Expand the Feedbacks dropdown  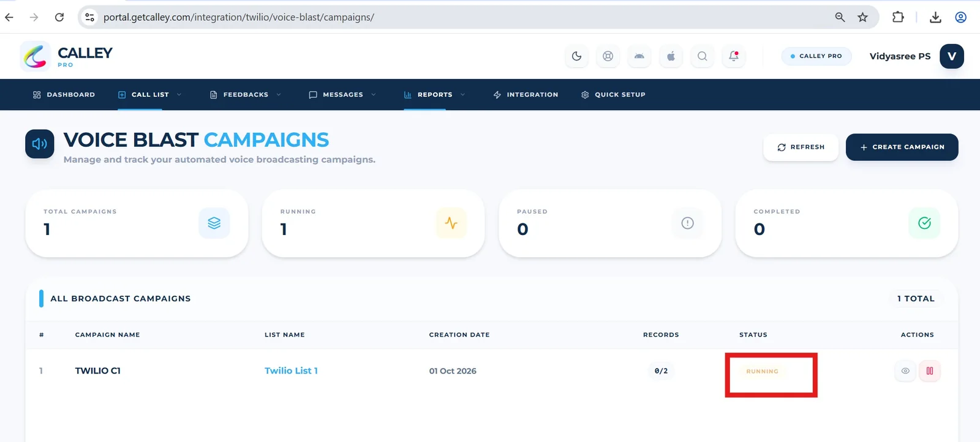click(245, 95)
